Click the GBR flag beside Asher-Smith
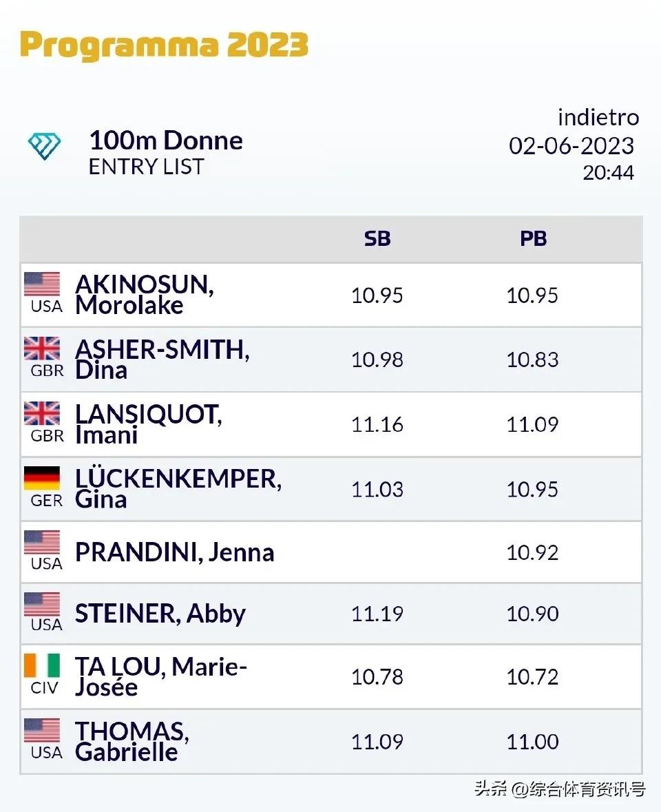The width and height of the screenshot is (661, 812). tap(42, 348)
